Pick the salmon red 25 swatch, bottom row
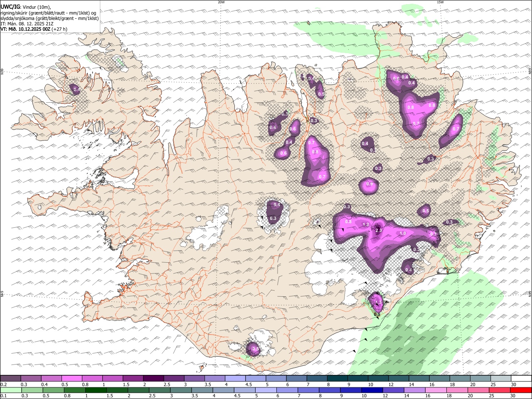 [x=500, y=390]
